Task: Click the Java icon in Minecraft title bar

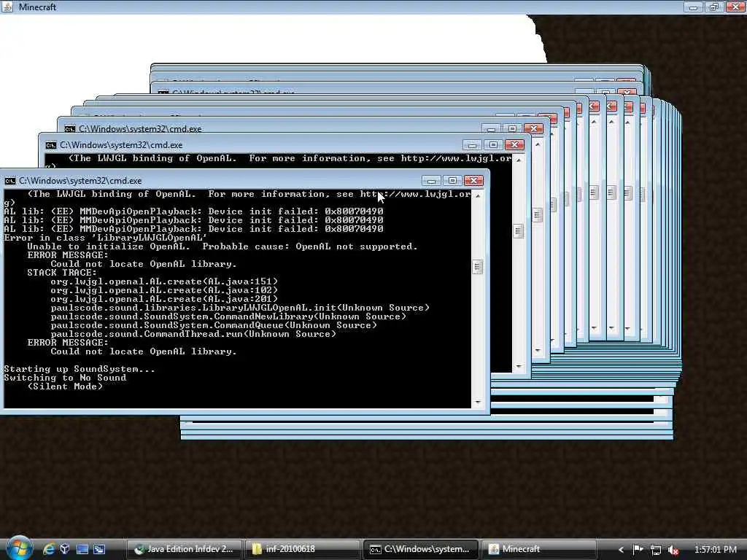Action: (x=7, y=7)
